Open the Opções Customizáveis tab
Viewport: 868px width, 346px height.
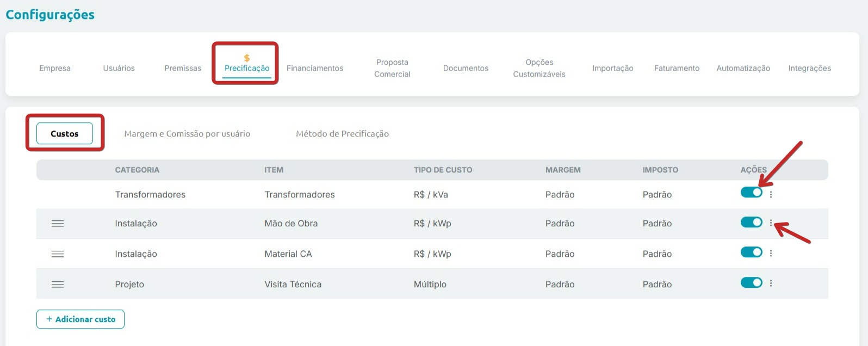[x=539, y=68]
